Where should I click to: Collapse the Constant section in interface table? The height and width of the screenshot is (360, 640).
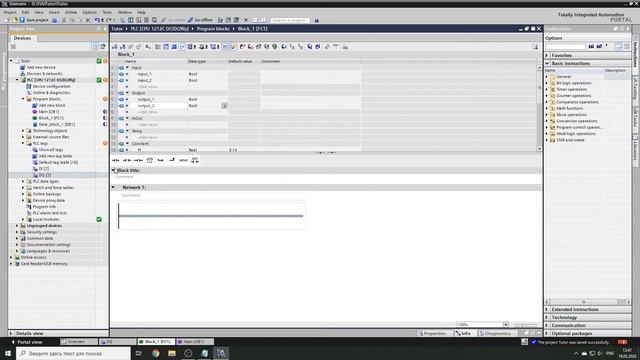(x=127, y=144)
